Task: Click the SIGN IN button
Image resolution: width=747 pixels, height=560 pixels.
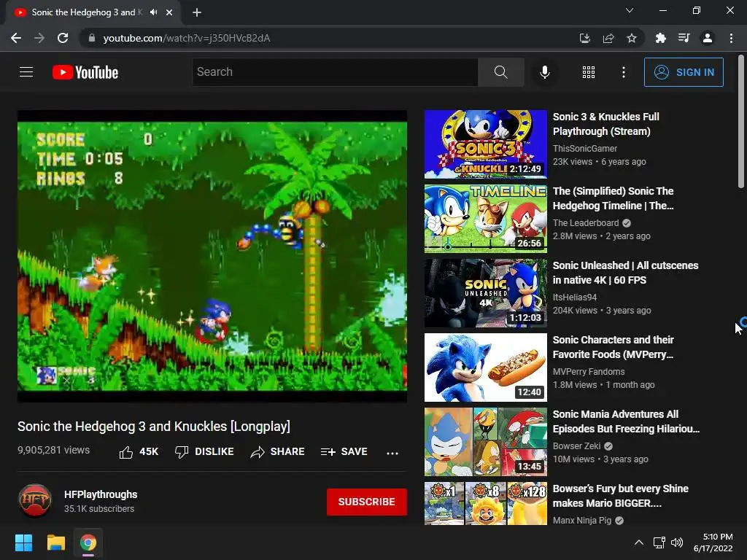Action: [684, 72]
